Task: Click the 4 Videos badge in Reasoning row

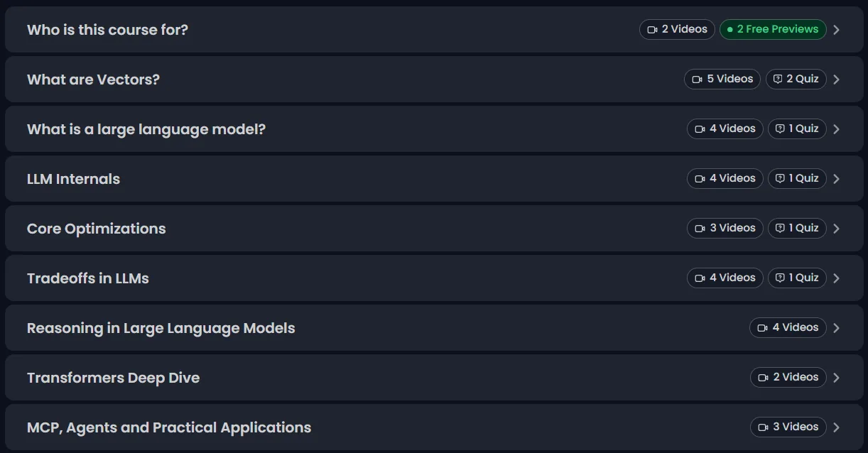Action: click(x=788, y=327)
